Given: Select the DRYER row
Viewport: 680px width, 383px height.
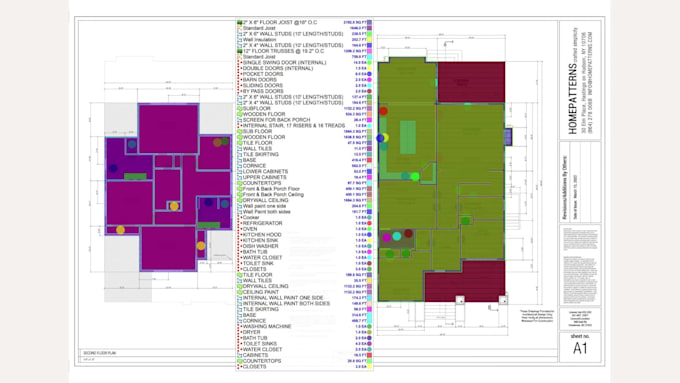Looking at the screenshot, I should pos(304,332).
